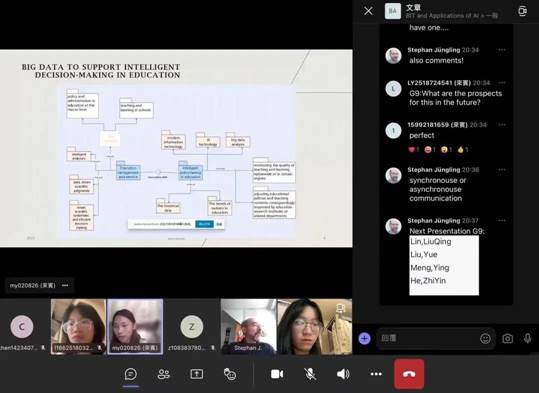Open the Next Presentation G9 name list image
The height and width of the screenshot is (393, 539).
point(444,265)
